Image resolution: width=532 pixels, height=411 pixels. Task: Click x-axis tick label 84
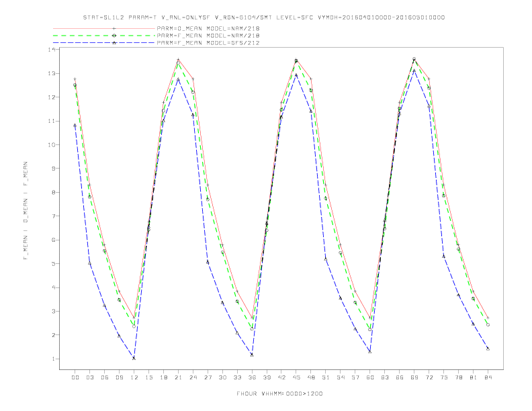(488, 377)
